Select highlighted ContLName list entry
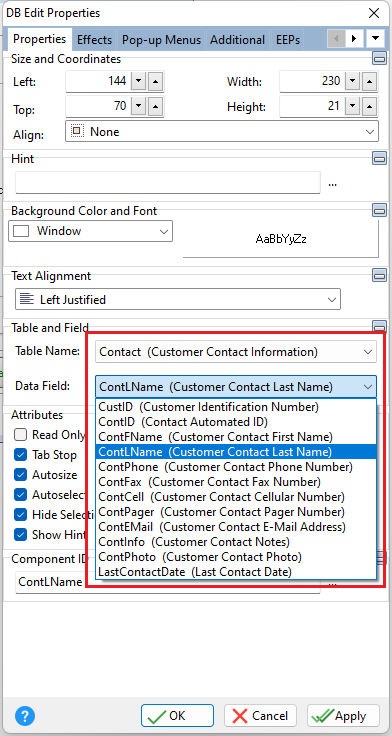 click(x=236, y=452)
